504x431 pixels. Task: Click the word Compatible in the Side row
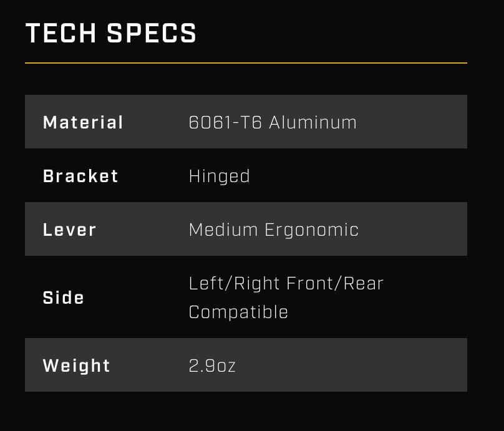click(238, 311)
